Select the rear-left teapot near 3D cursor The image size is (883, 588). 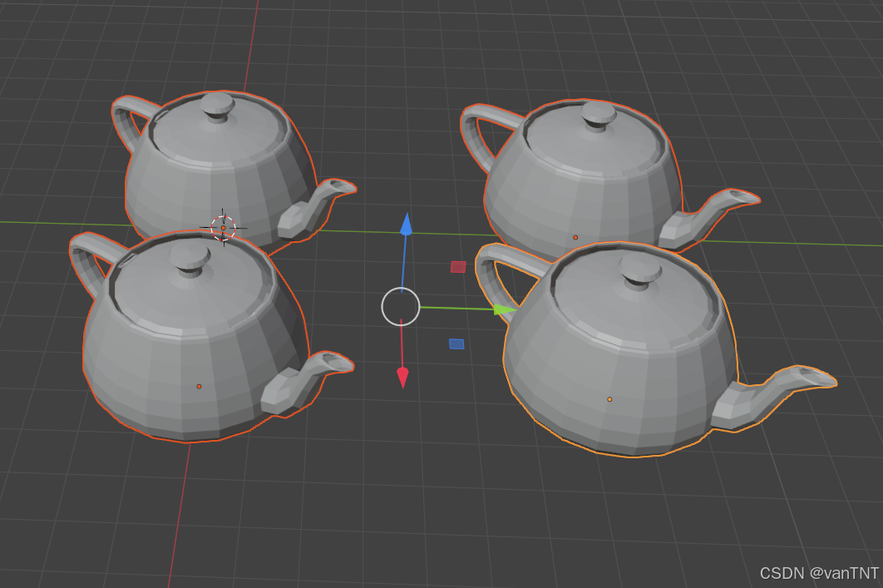pyautogui.click(x=220, y=169)
